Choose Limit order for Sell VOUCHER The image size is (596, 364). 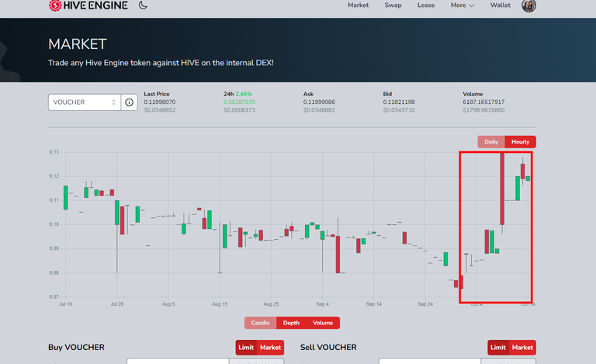click(x=498, y=347)
